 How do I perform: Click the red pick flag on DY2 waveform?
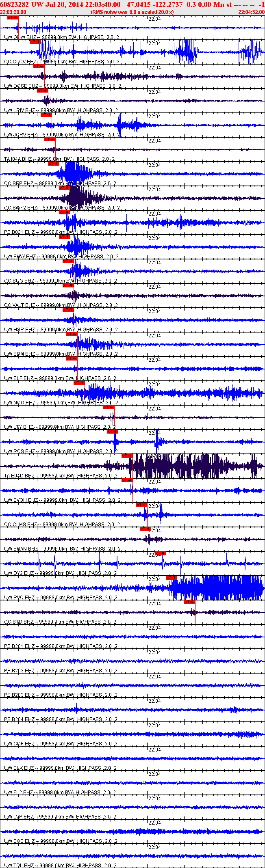pyautogui.click(x=161, y=553)
